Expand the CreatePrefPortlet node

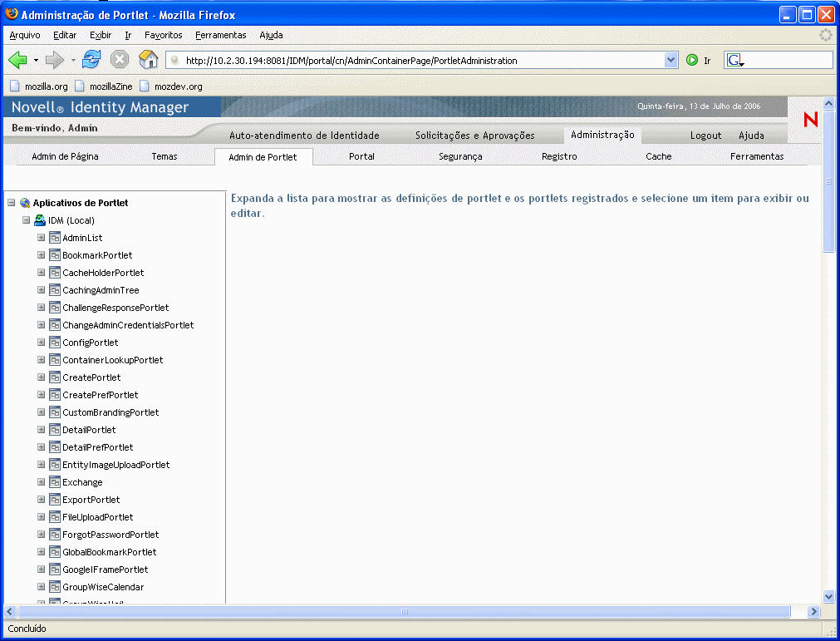(x=41, y=394)
